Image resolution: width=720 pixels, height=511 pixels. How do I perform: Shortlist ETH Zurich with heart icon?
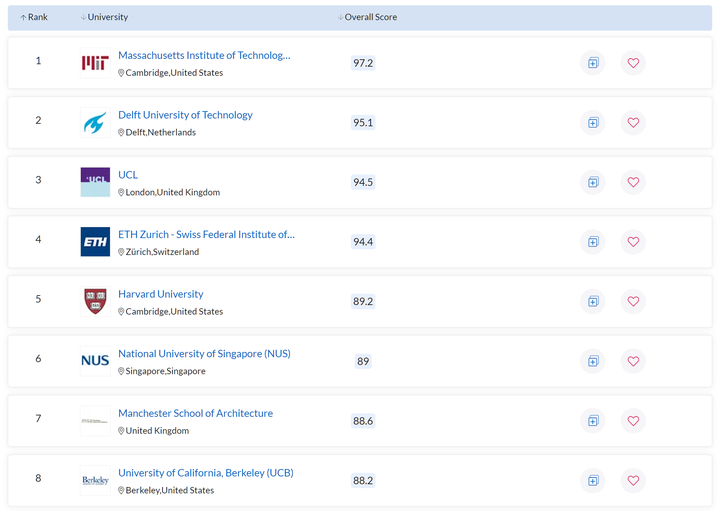[633, 242]
